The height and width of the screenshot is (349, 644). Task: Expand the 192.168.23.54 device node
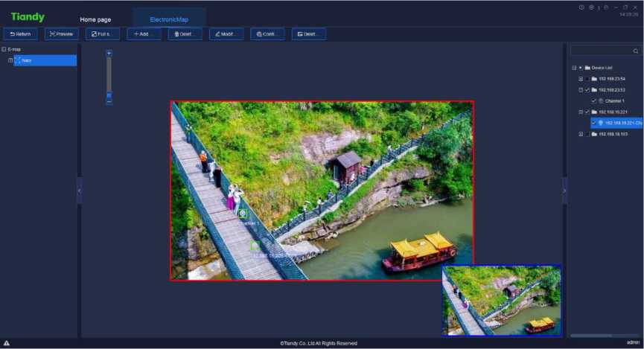[581, 79]
